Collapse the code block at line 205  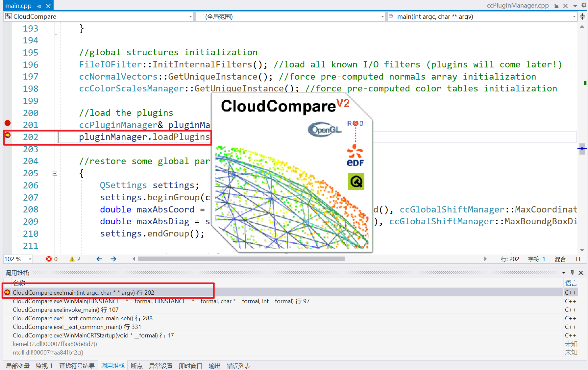[x=55, y=173]
